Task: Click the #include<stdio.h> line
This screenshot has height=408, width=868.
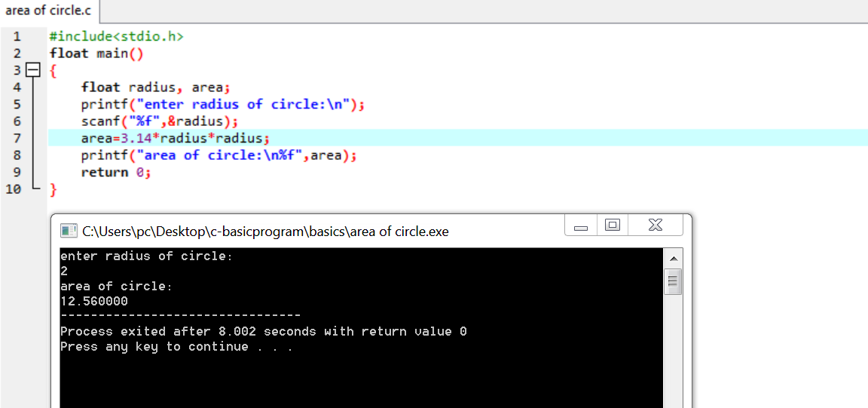Action: pos(116,37)
